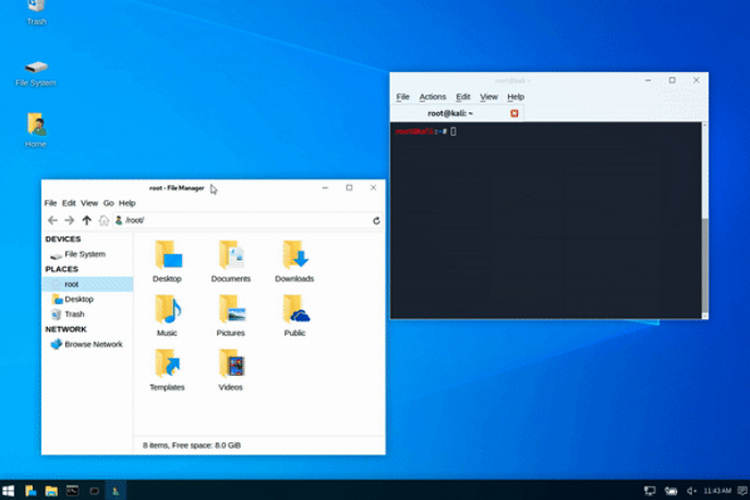Open the Templates folder
This screenshot has width=750, height=500.
coord(167,369)
